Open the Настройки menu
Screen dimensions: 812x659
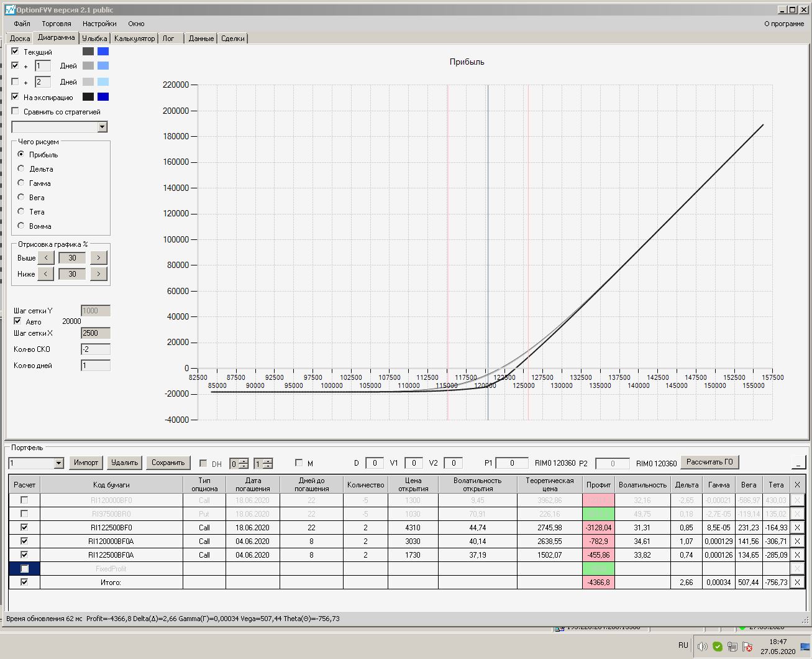pyautogui.click(x=99, y=24)
